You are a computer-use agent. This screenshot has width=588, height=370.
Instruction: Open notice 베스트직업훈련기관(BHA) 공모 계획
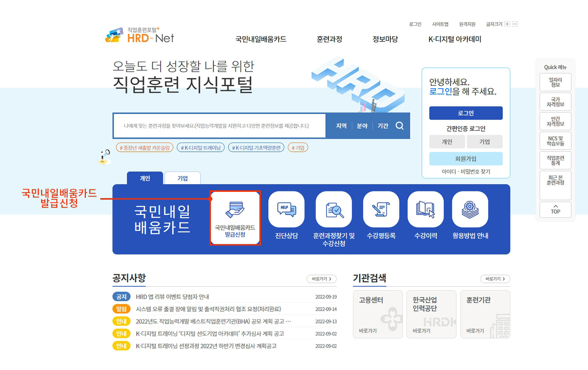coord(213,321)
